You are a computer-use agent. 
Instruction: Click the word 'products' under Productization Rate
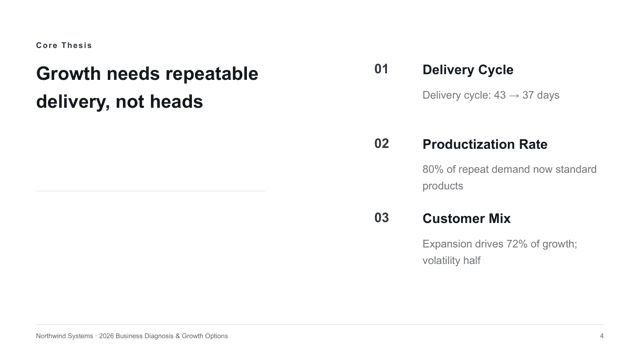443,186
